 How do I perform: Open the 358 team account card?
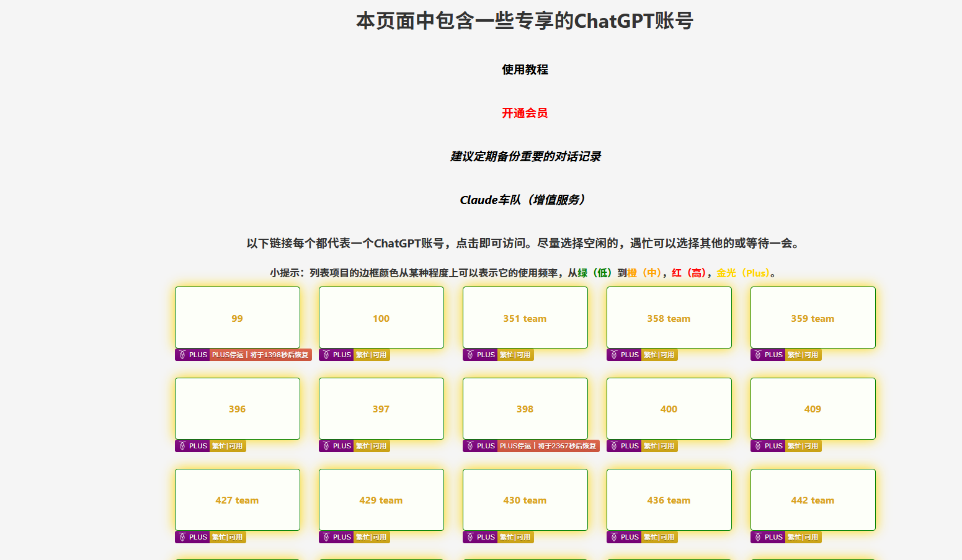(x=669, y=318)
